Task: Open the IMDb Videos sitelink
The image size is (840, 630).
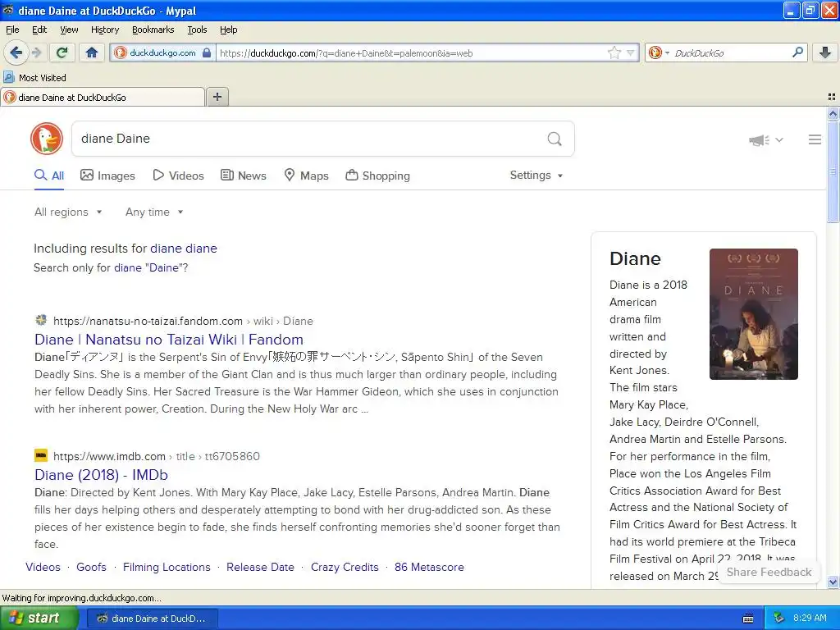Action: 43,568
